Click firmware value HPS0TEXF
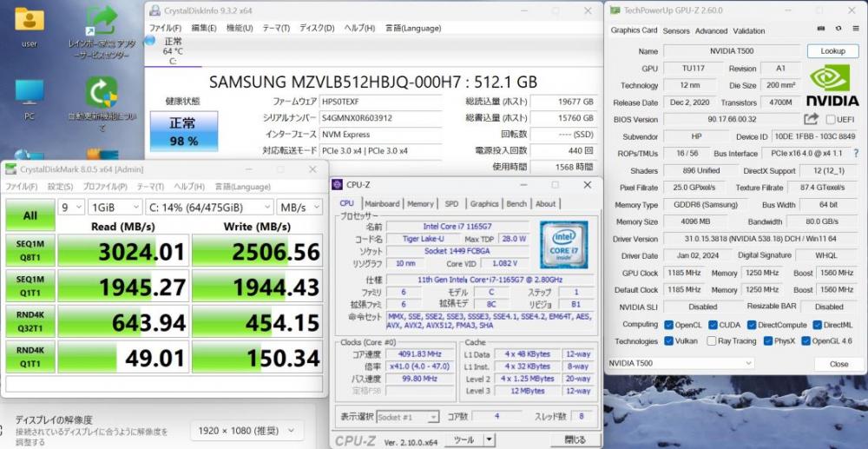Viewport: 868px width, 449px height. tap(381, 102)
